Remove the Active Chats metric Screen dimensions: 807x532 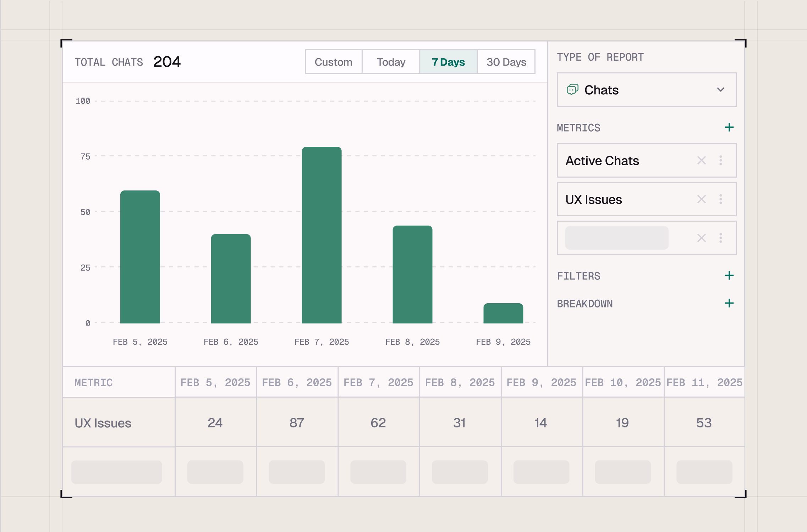point(701,161)
